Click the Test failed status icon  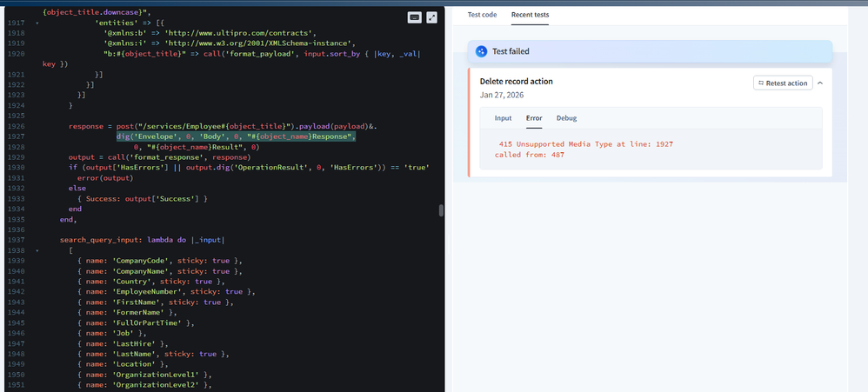(481, 51)
